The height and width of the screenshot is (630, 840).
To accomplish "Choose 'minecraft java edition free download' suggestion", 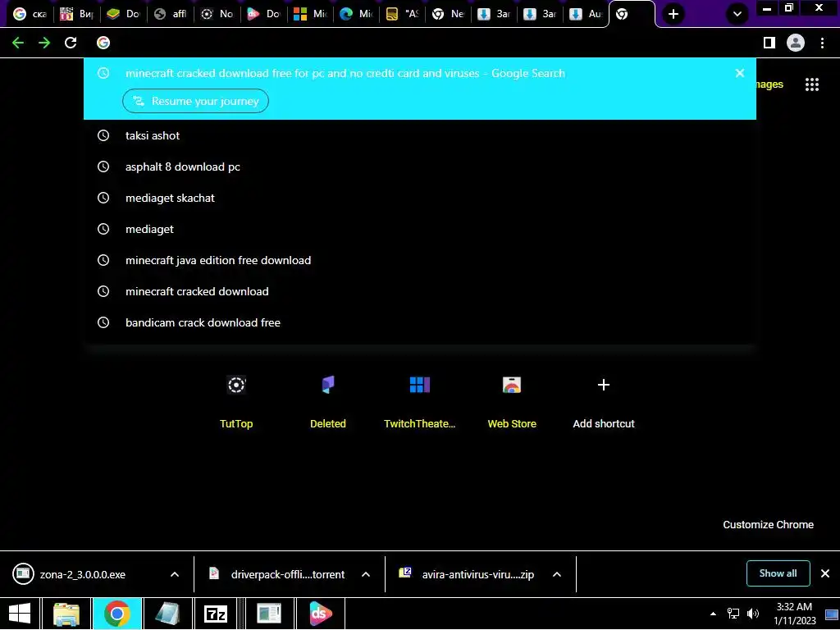I will [x=420, y=260].
